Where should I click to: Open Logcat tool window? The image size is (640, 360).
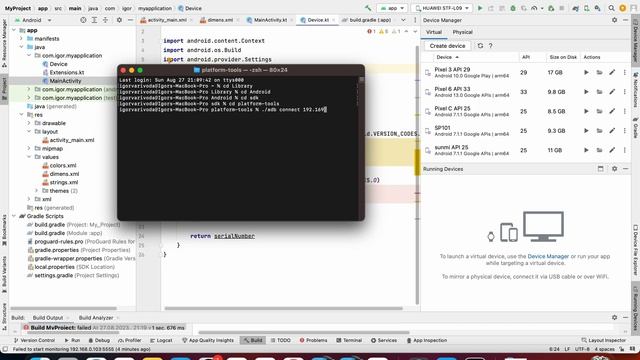[161, 340]
